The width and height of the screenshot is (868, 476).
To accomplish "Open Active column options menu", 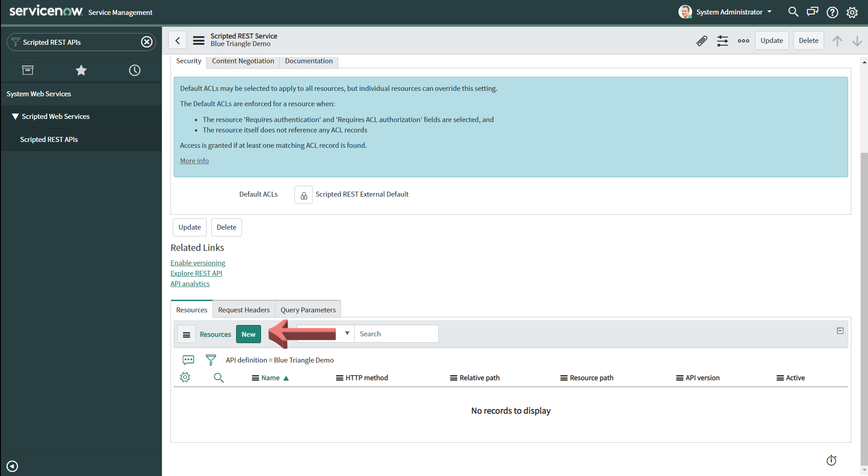I will pyautogui.click(x=780, y=378).
